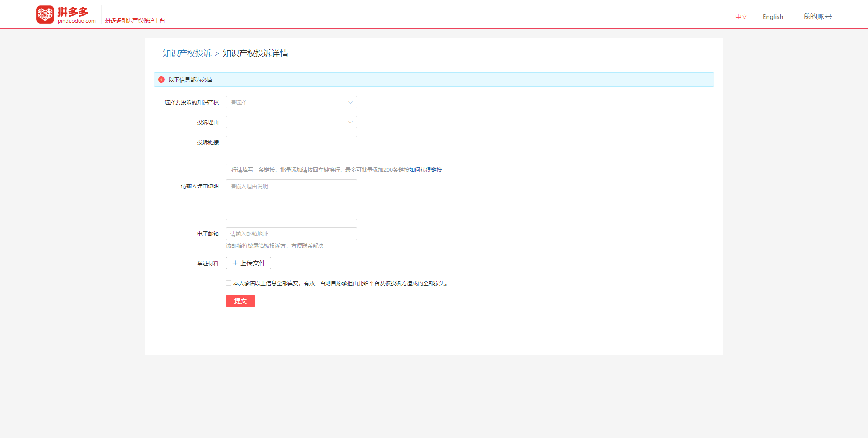Go back to 知识产权投诉 breadcrumb
868x438 pixels.
pos(187,53)
